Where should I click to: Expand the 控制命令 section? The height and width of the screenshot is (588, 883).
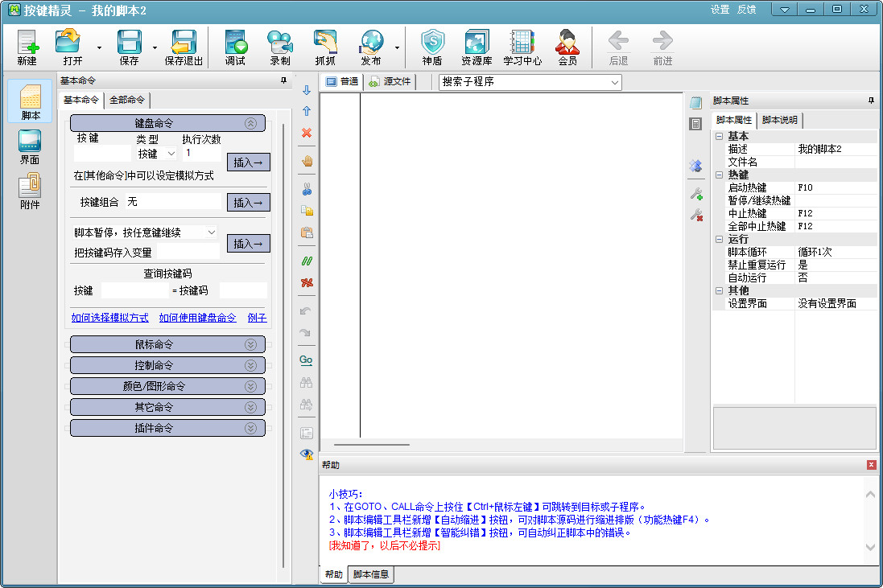[167, 365]
